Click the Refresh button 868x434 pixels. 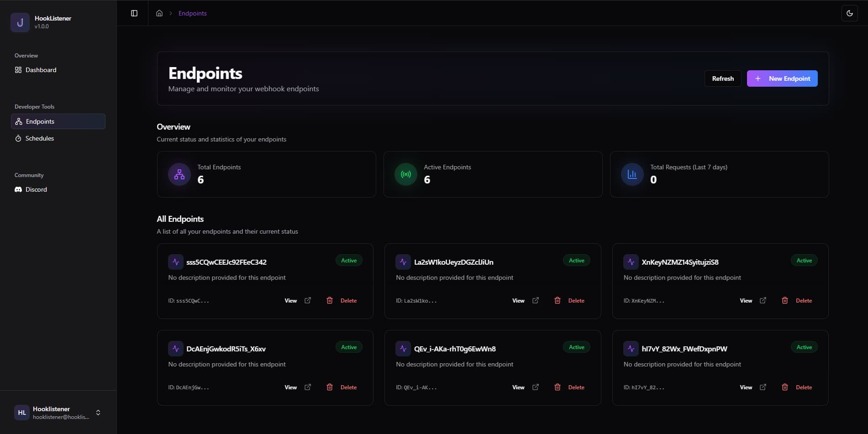(723, 78)
